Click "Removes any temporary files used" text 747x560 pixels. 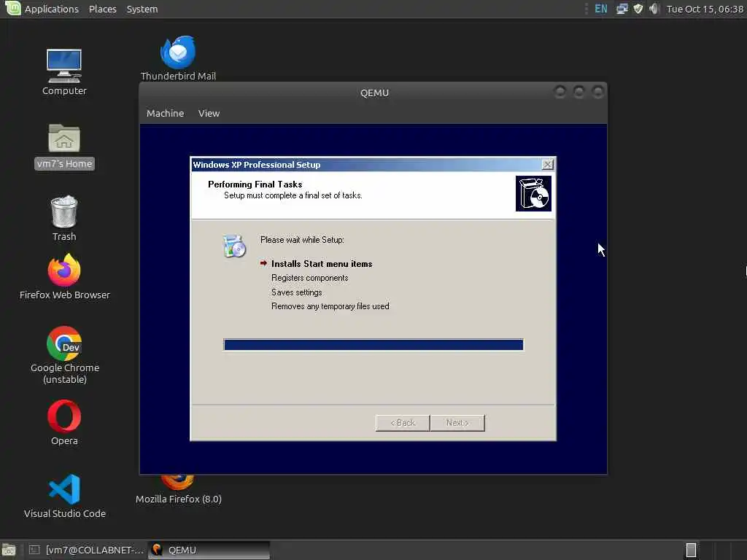pyautogui.click(x=330, y=306)
